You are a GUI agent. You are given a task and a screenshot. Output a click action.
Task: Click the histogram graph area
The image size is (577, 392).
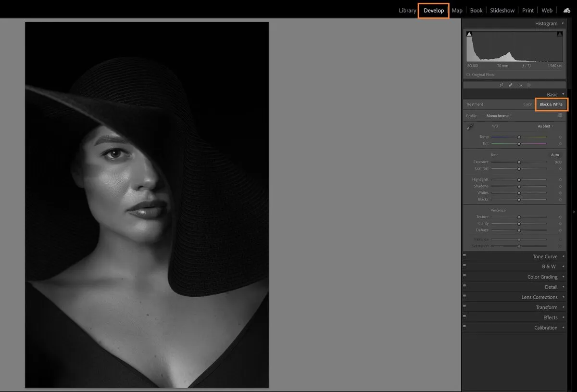[x=514, y=46]
